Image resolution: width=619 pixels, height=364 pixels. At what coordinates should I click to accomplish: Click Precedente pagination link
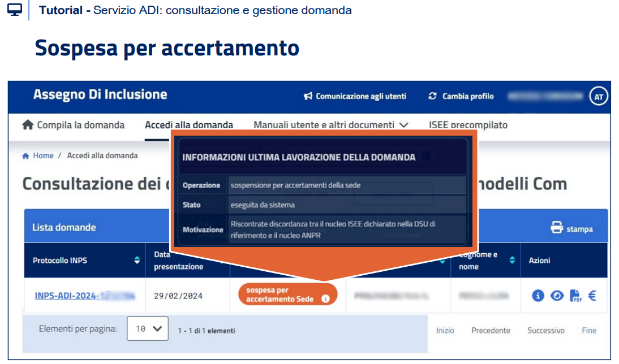[491, 331]
